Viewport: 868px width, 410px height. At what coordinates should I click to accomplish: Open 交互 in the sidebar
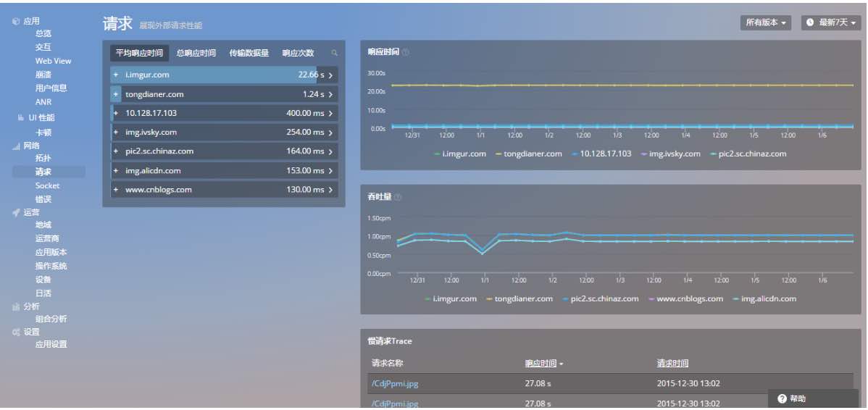(43, 47)
